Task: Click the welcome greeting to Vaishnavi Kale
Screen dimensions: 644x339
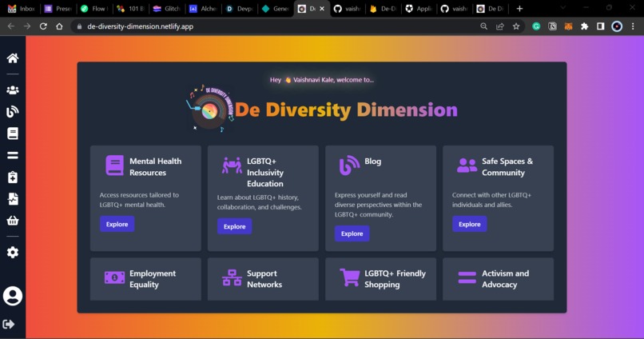Action: click(321, 80)
